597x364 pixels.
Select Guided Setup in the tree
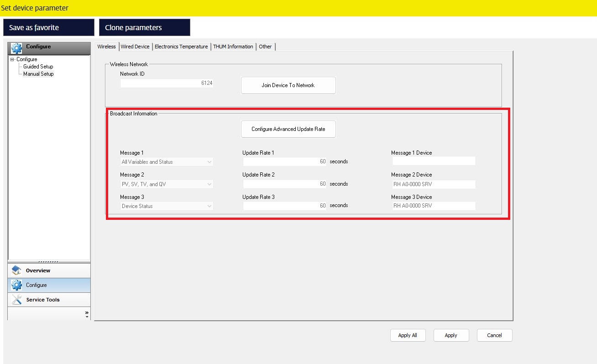pyautogui.click(x=38, y=67)
